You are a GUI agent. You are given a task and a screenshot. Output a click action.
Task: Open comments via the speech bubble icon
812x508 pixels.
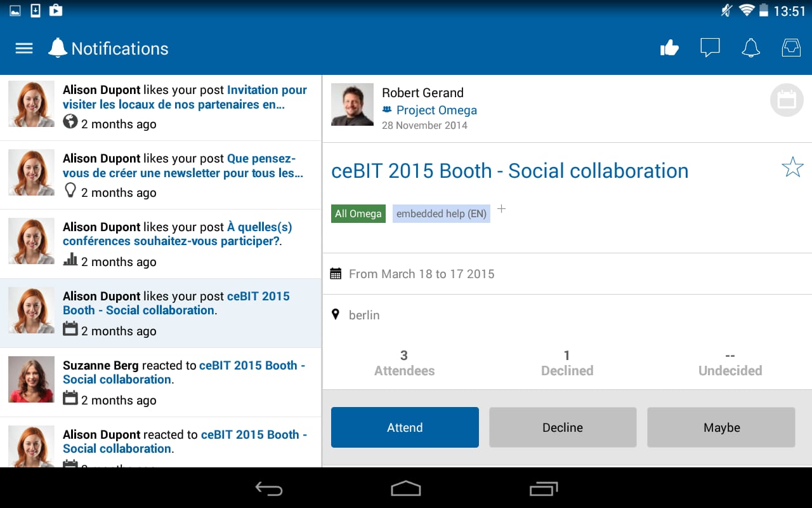tap(710, 48)
